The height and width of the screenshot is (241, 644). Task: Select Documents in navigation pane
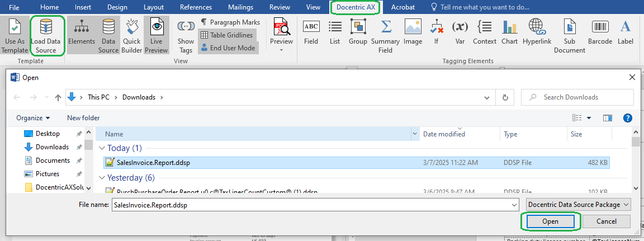(x=53, y=160)
